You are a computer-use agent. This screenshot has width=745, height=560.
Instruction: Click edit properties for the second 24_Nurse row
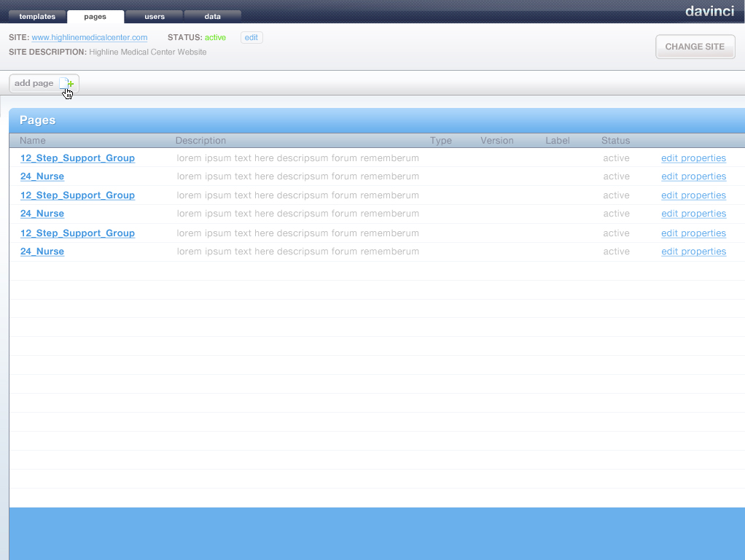tap(694, 214)
